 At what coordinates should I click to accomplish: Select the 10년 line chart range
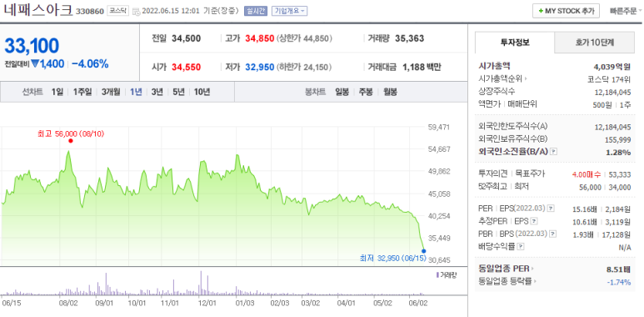point(202,92)
